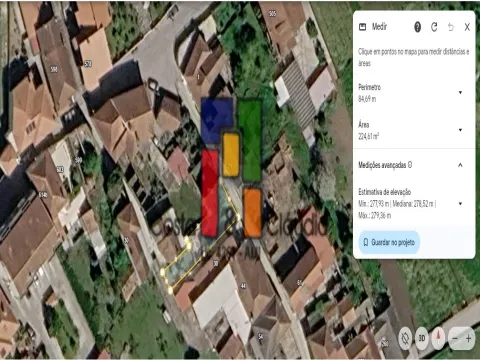Open the Área unit dropdown
This screenshot has width=480, height=360.
coord(460,130)
